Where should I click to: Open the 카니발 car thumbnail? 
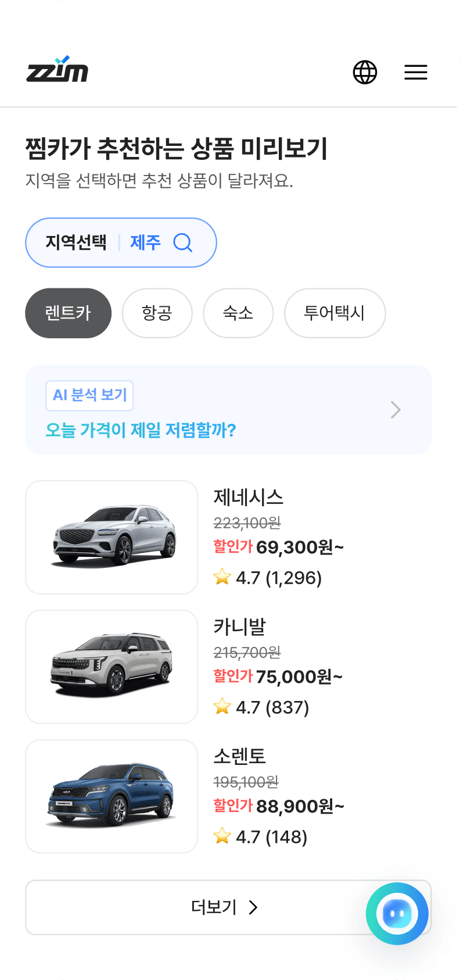[112, 667]
